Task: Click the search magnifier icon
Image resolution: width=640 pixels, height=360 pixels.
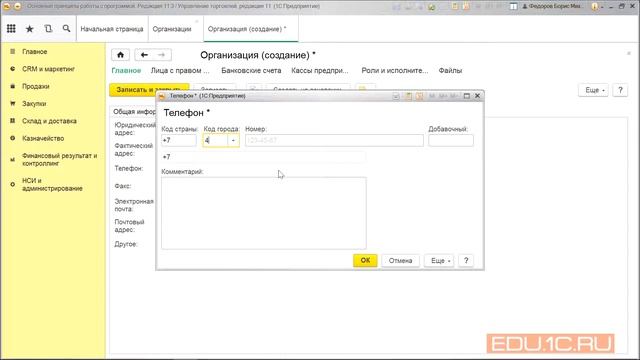Action: [x=66, y=29]
